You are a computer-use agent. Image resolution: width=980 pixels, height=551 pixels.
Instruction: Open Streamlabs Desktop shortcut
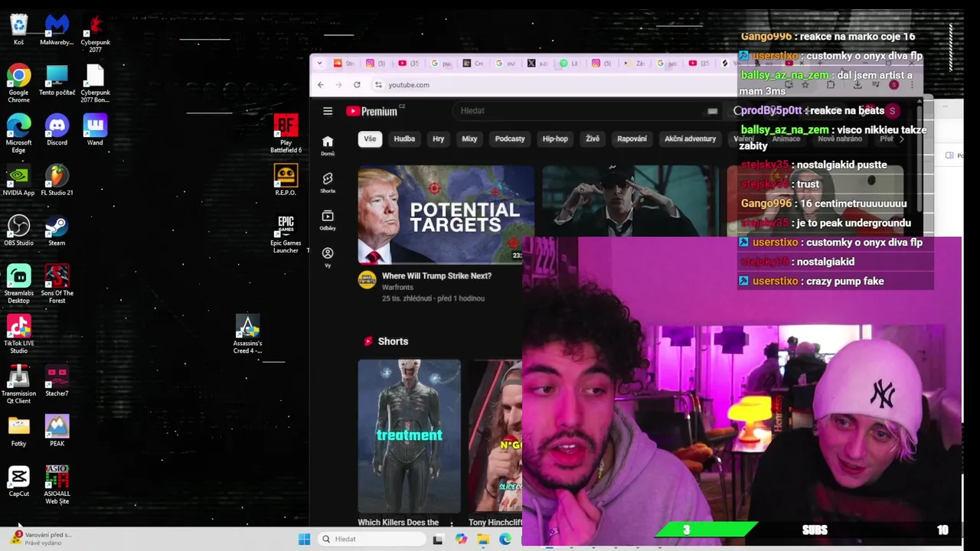pyautogui.click(x=18, y=284)
